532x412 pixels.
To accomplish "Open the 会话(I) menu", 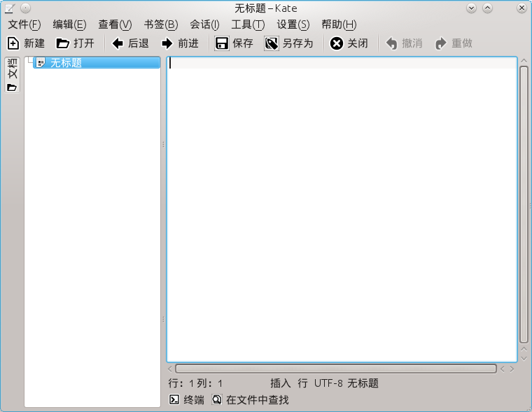I will coord(204,24).
